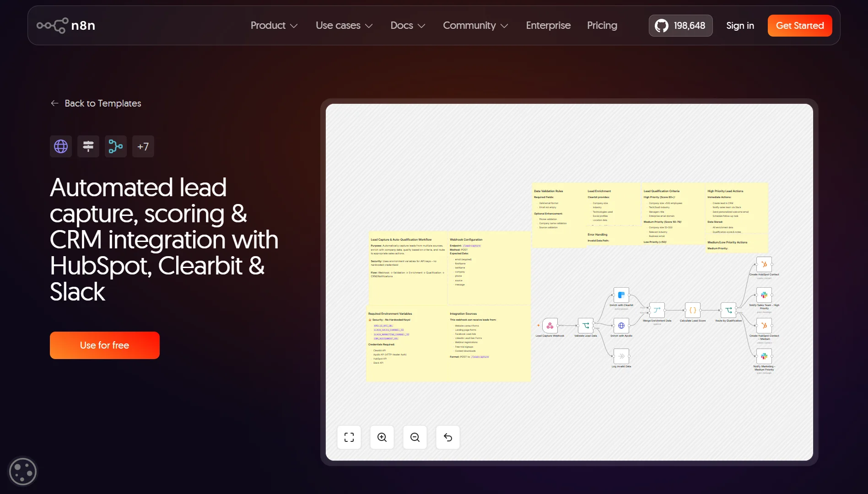Open the Pricing page
This screenshot has height=494, width=868.
(602, 26)
